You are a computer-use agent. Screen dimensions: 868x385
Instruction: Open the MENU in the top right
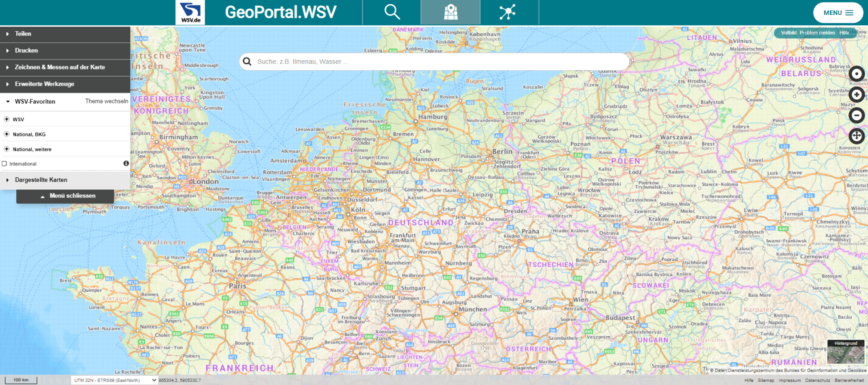837,13
